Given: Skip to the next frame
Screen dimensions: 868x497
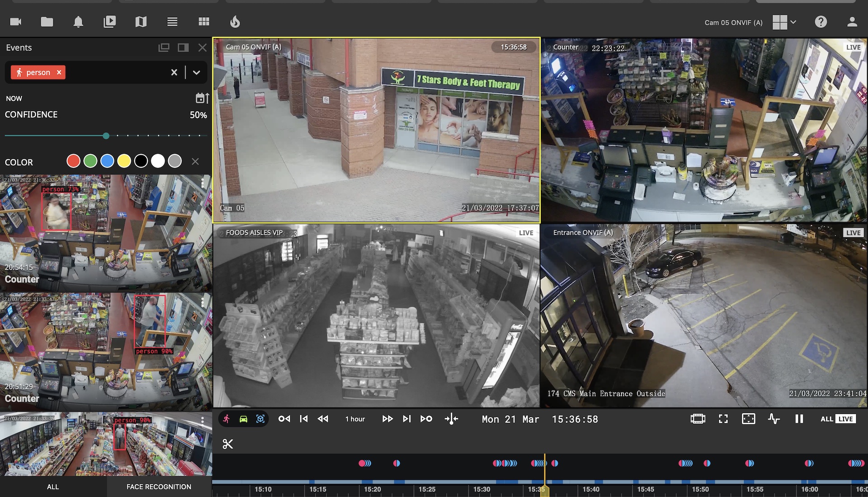Looking at the screenshot, I should click(x=407, y=419).
